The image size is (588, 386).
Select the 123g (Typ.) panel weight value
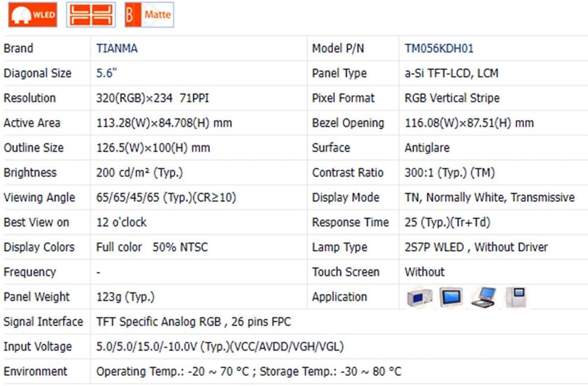tap(125, 297)
